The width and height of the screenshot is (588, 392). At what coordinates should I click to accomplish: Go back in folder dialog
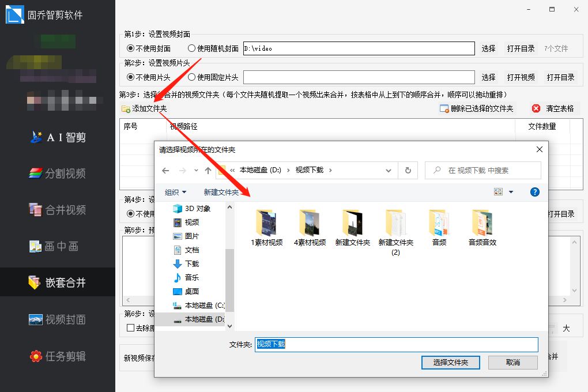pos(165,171)
